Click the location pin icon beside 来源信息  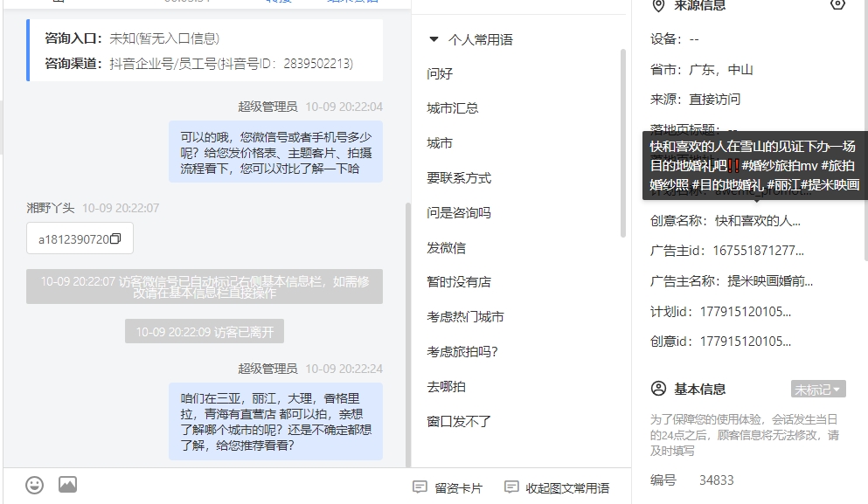[658, 5]
